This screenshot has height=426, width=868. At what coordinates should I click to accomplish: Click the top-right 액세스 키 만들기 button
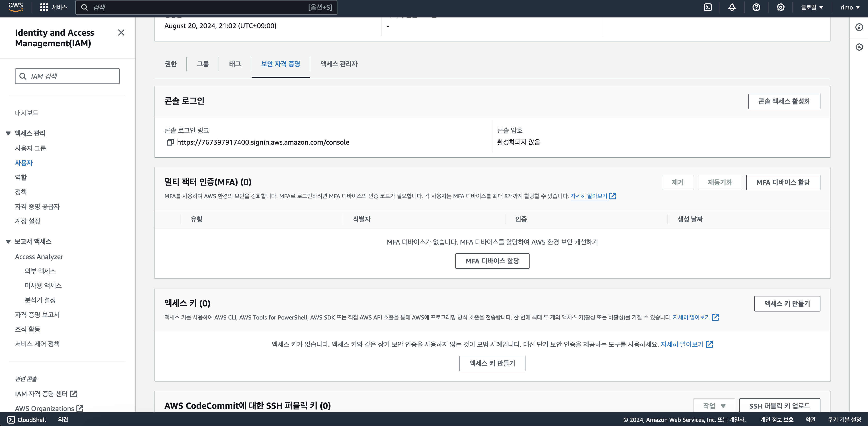(787, 303)
